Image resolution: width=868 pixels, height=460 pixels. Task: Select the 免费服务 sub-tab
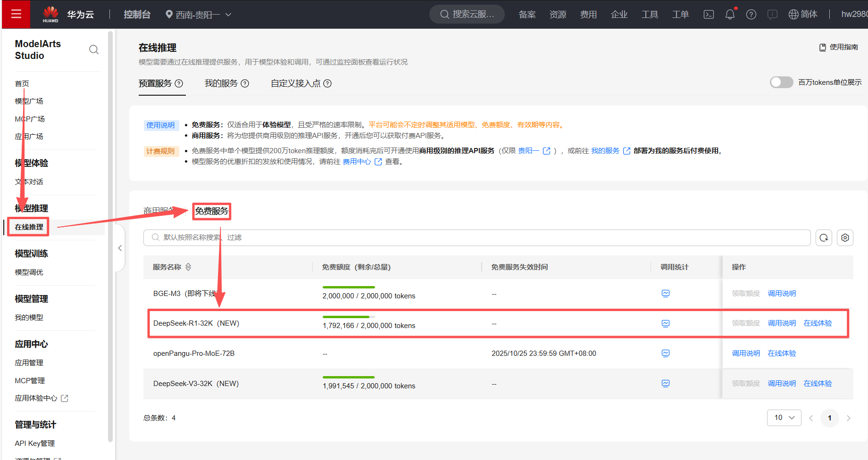click(x=212, y=211)
